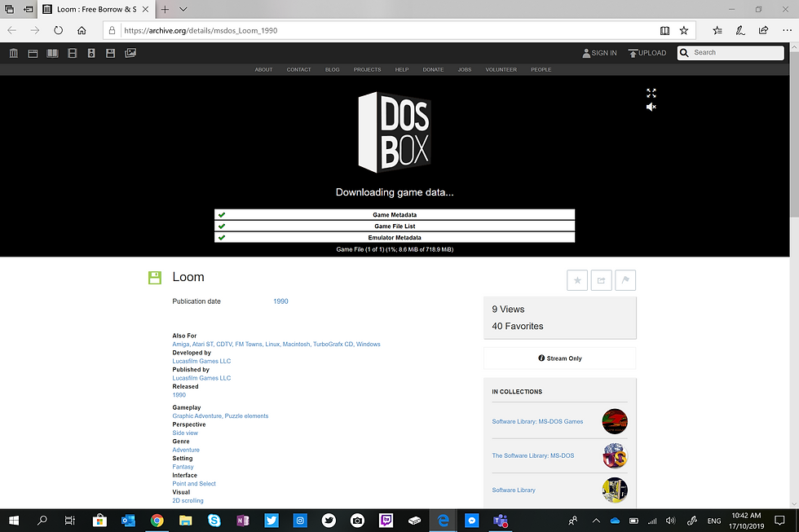Screen dimensions: 799x532
Task: Open the VOLUNTEER menu item
Action: [501, 70]
